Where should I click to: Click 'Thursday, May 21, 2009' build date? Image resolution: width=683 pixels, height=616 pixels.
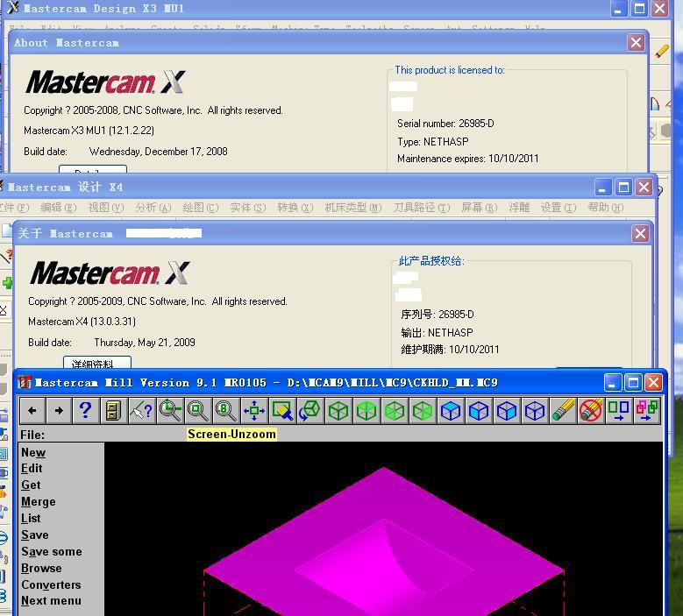145,343
